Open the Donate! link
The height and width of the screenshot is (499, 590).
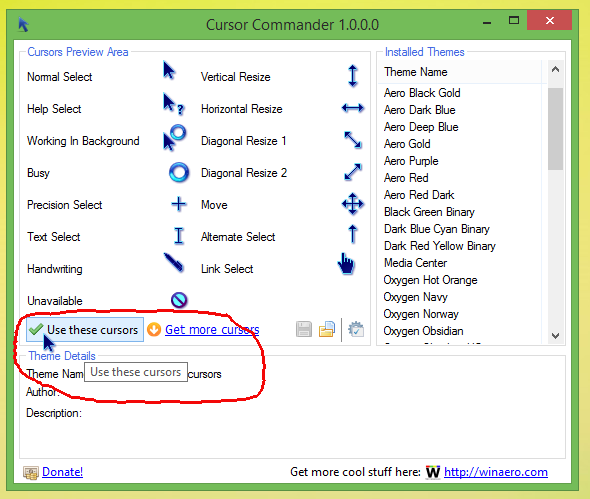tap(62, 472)
